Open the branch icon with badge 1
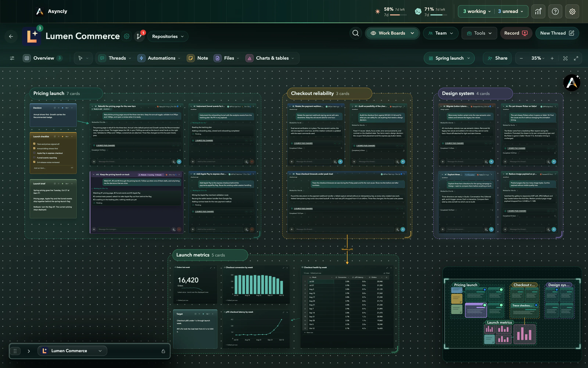 pyautogui.click(x=139, y=36)
